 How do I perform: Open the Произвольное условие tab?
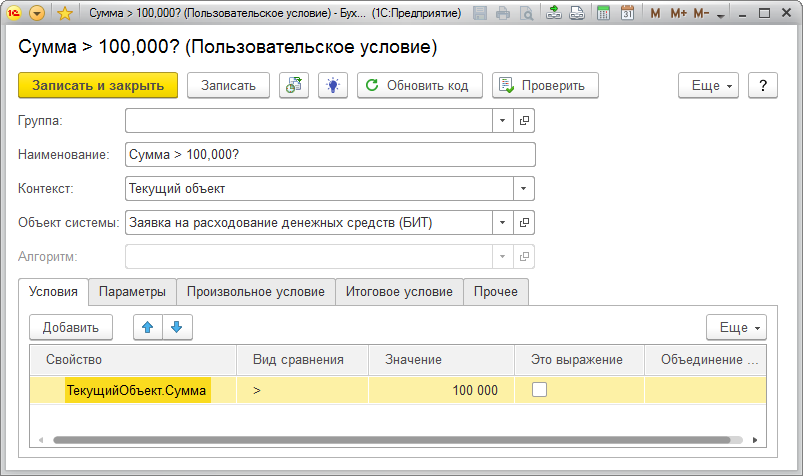(255, 292)
